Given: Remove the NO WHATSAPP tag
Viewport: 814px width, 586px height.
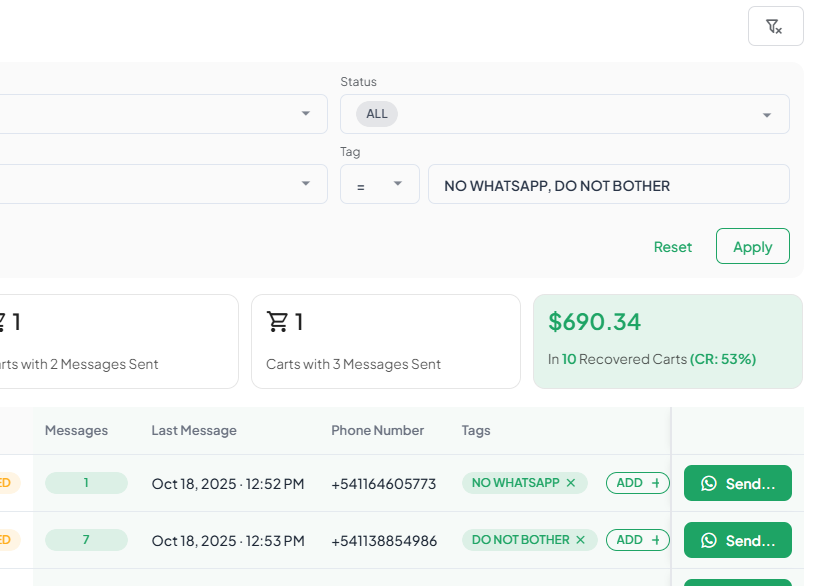Looking at the screenshot, I should [571, 483].
